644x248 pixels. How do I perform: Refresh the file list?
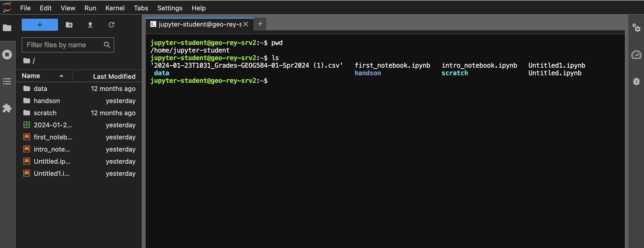point(111,25)
